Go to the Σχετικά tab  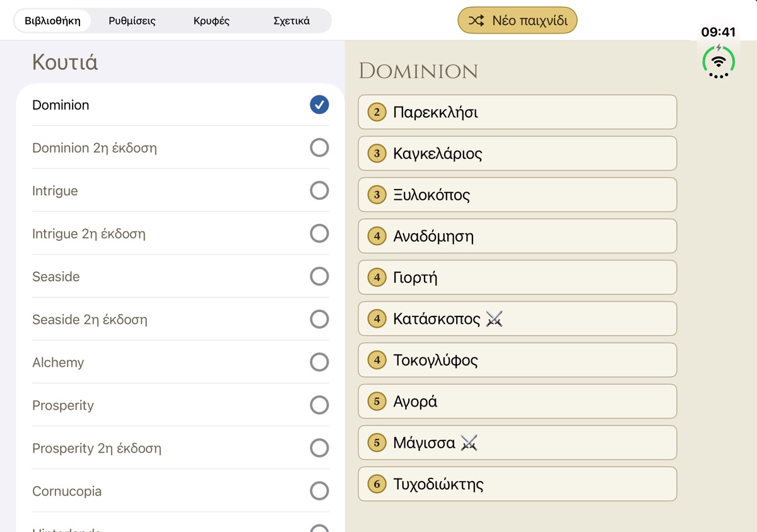291,21
